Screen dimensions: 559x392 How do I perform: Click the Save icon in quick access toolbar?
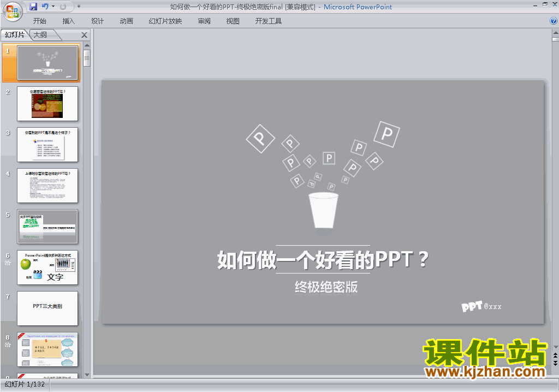coord(33,7)
